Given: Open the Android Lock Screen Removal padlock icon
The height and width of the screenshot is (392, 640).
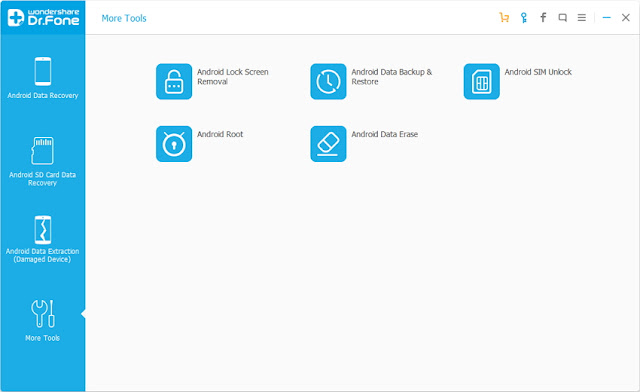Looking at the screenshot, I should [174, 81].
